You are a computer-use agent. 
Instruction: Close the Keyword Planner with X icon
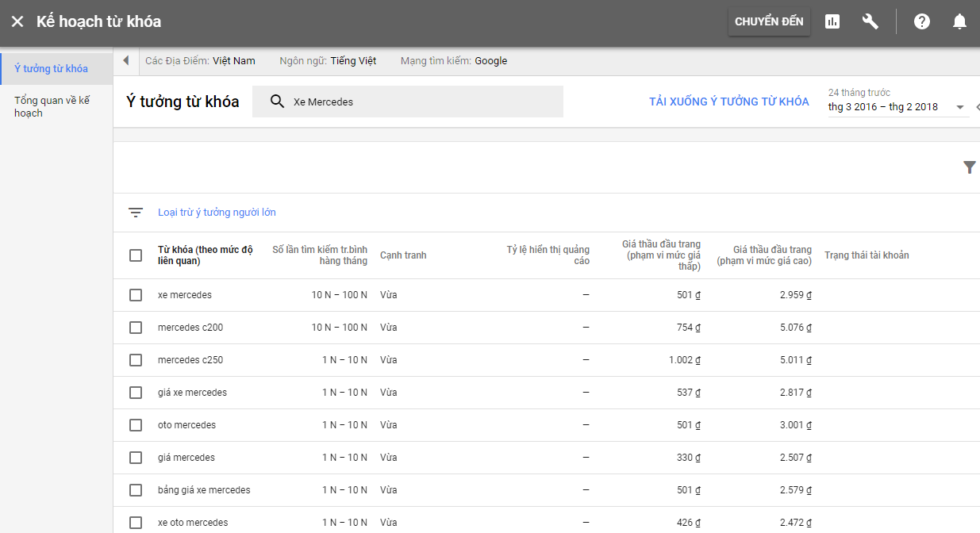17,21
